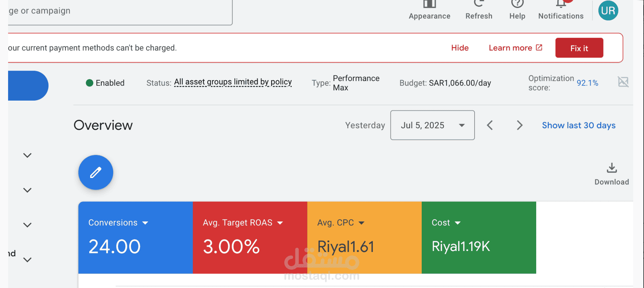The image size is (644, 288).
Task: Open the Help icon
Action: 517,3
